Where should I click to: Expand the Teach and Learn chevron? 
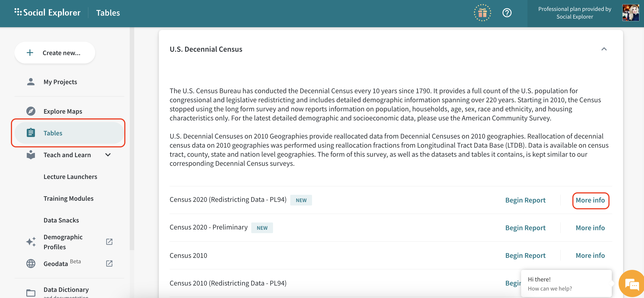[x=108, y=155]
